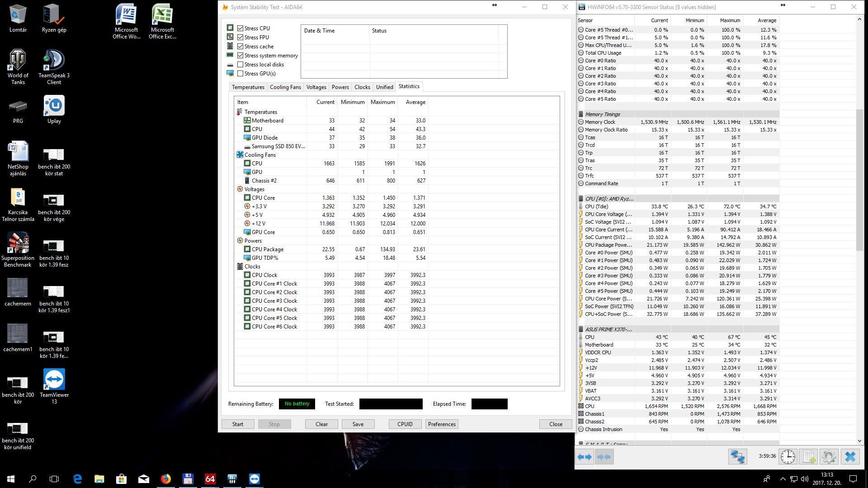Open the Preferences dialog button
This screenshot has height=488, width=868.
coord(442,424)
